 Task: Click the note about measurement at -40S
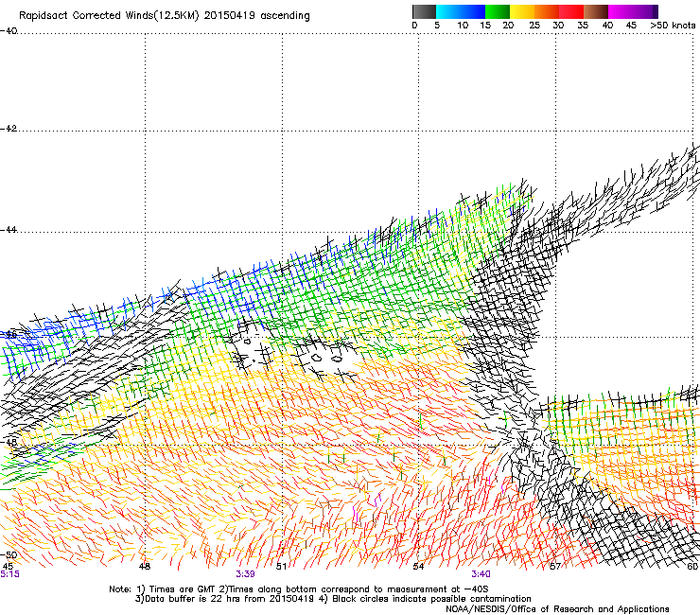(x=354, y=589)
